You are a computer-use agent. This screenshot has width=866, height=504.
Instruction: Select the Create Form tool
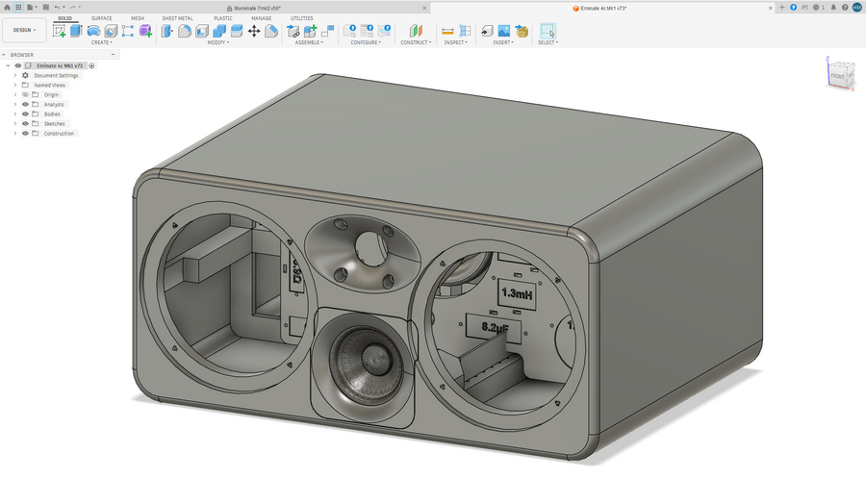coord(145,31)
